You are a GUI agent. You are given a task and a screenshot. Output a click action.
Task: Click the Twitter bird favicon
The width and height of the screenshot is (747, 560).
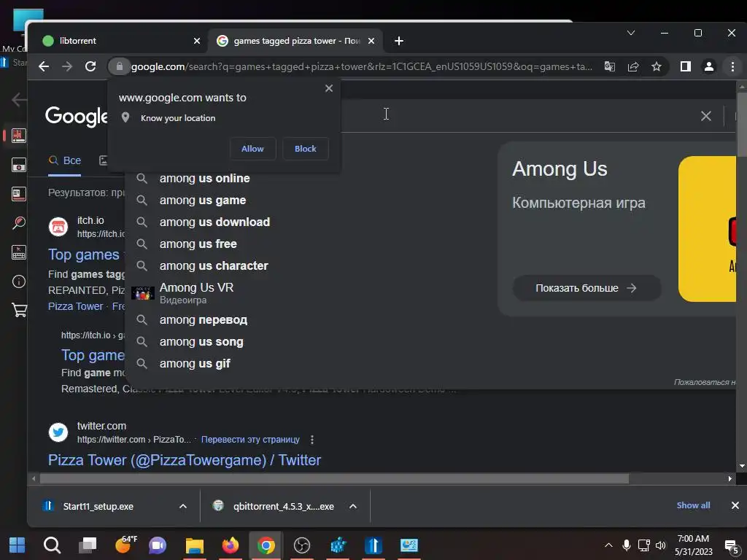pyautogui.click(x=58, y=432)
